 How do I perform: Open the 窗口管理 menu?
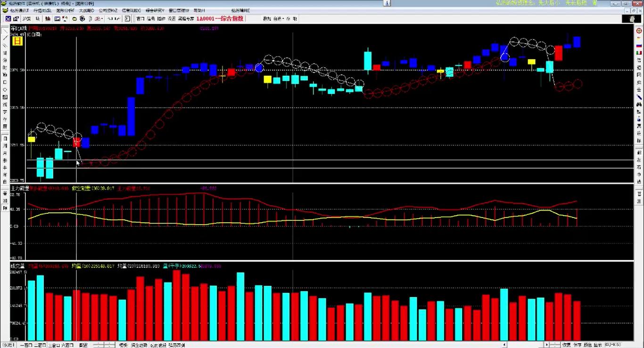tap(179, 10)
